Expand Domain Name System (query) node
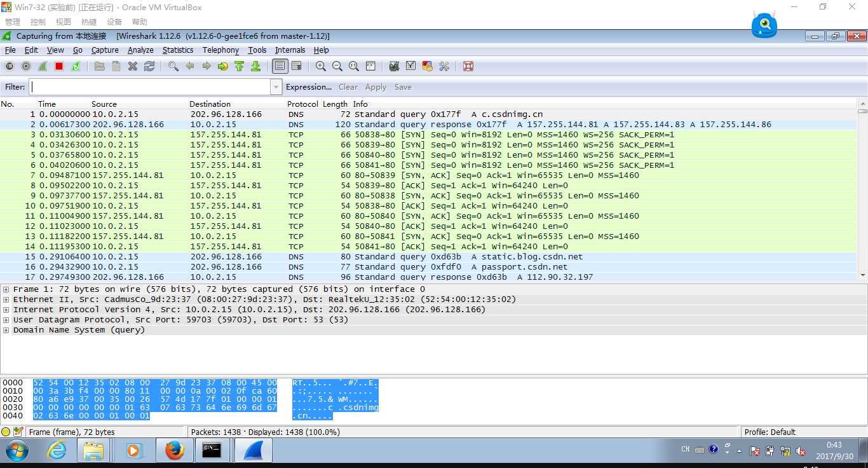868x468 pixels. (x=6, y=330)
